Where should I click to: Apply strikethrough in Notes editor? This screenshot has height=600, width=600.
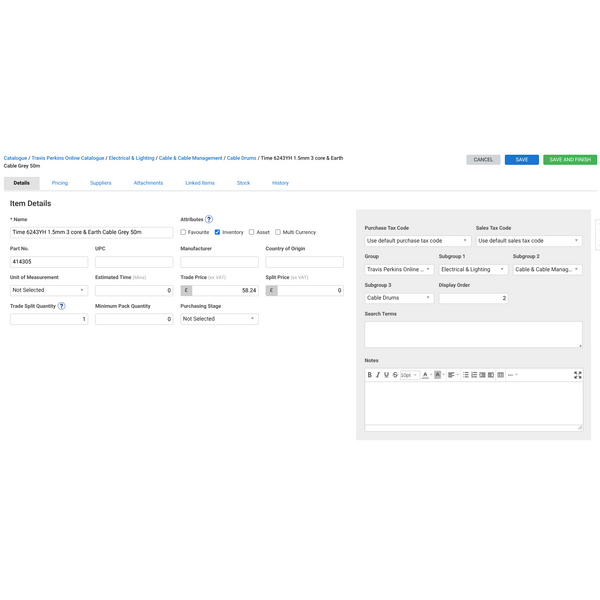(x=395, y=375)
